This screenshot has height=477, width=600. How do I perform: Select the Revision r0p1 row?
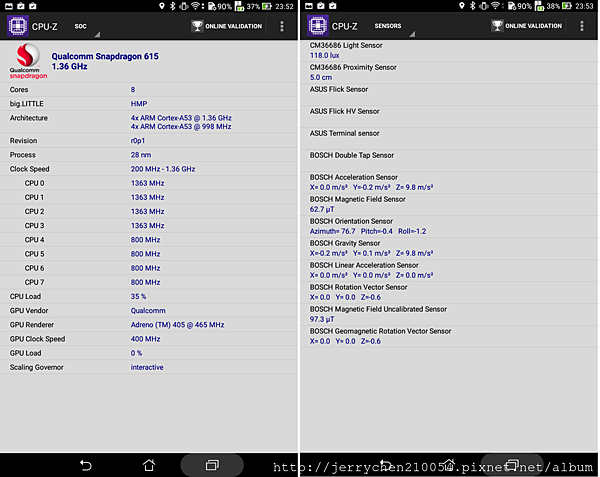pos(149,141)
